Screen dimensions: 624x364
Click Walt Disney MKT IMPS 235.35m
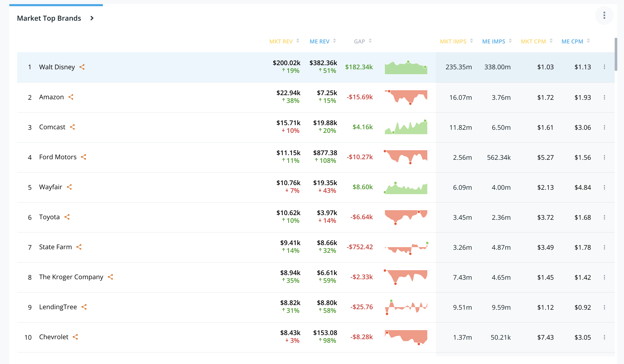[459, 67]
